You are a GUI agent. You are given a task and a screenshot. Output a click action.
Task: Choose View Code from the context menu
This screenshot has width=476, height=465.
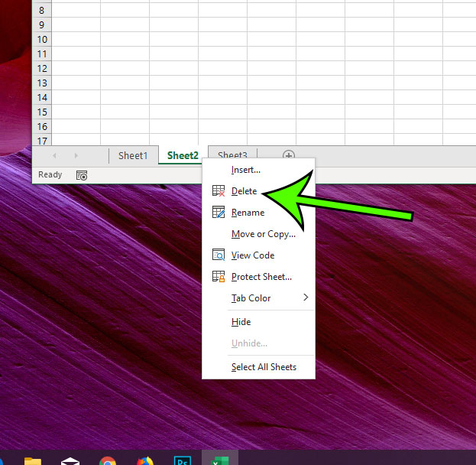point(258,255)
